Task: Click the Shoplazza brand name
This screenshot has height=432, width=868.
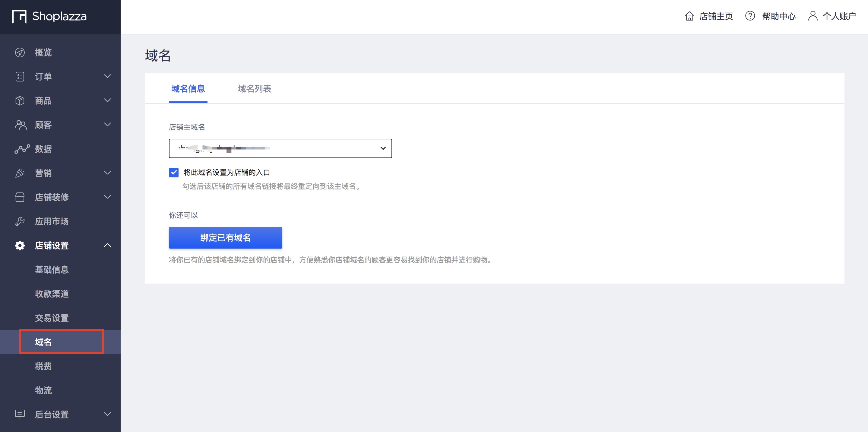Action: (x=60, y=16)
